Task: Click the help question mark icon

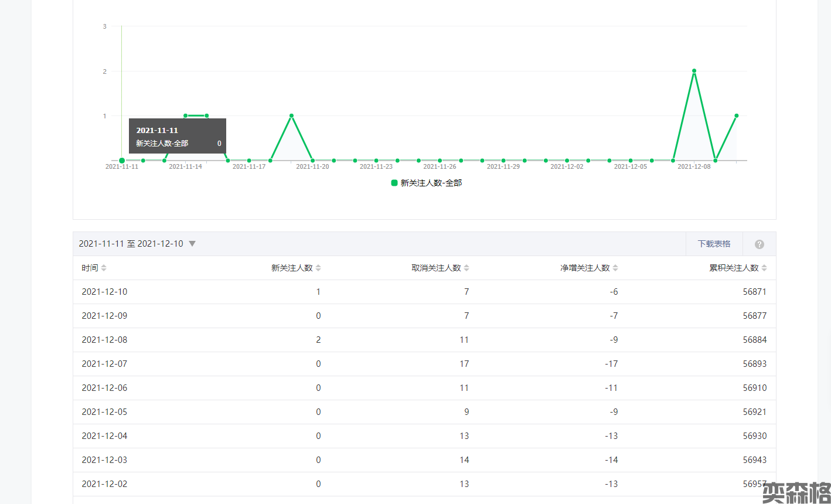Action: click(759, 244)
